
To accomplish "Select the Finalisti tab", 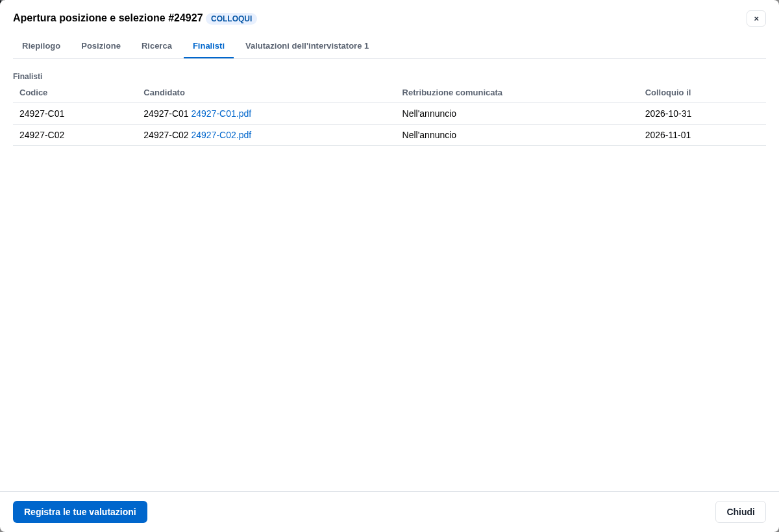I will 208,46.
